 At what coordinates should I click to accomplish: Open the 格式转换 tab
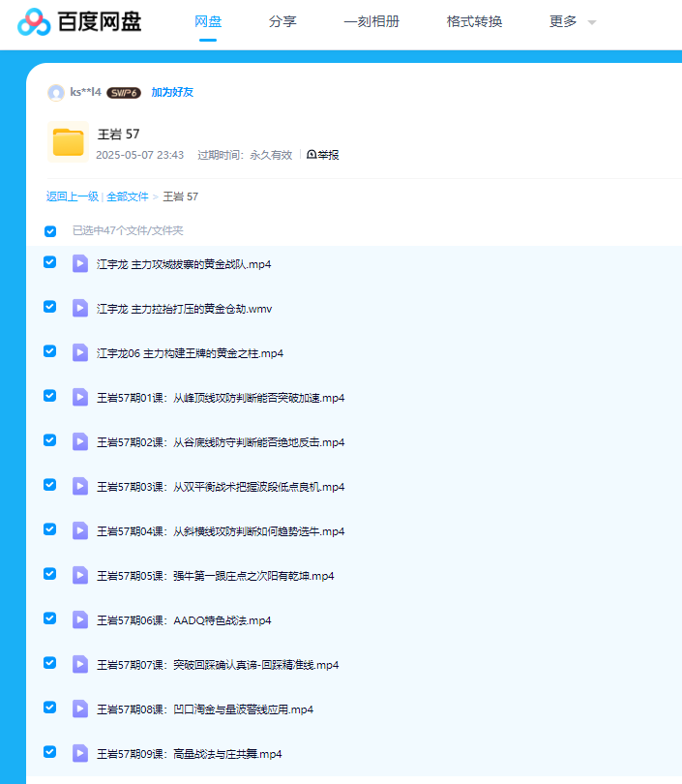(x=474, y=21)
